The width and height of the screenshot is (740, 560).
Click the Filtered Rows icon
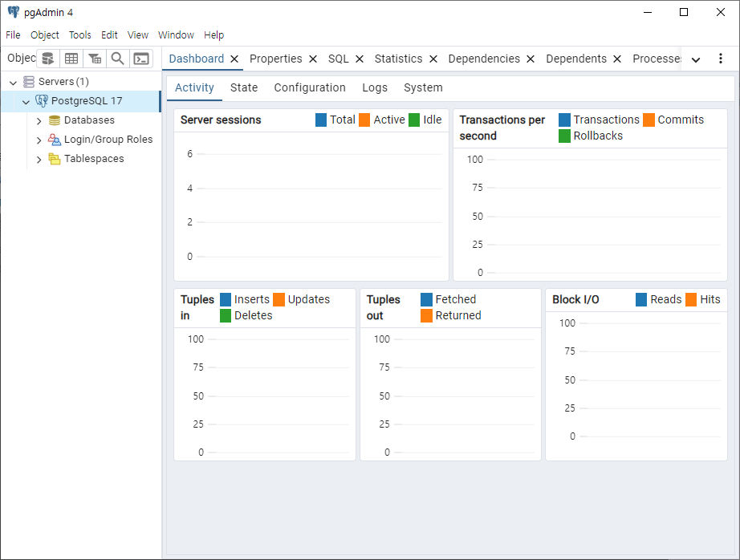(x=95, y=59)
